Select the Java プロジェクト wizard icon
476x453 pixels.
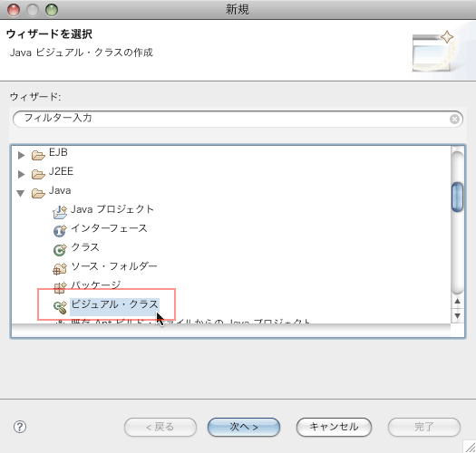(60, 212)
